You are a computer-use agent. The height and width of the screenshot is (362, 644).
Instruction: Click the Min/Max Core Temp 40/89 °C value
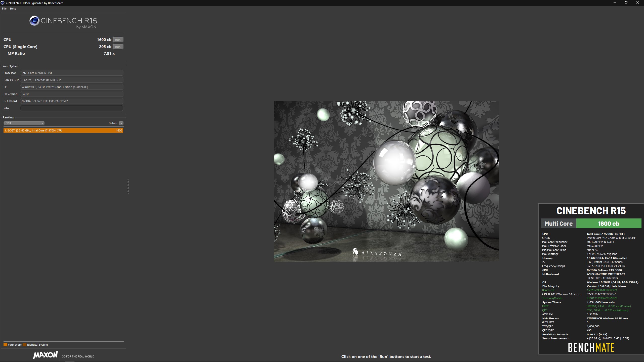[x=592, y=250]
